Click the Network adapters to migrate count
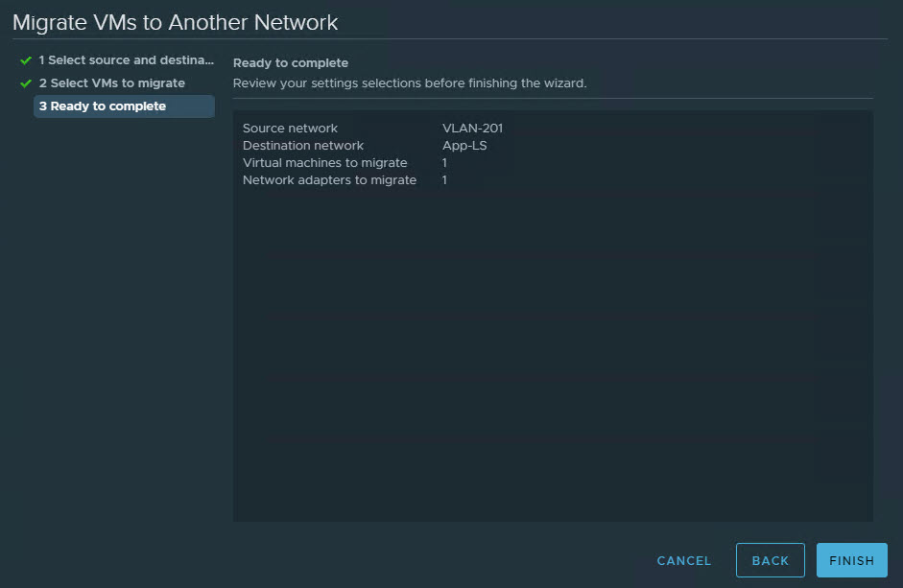 point(444,180)
